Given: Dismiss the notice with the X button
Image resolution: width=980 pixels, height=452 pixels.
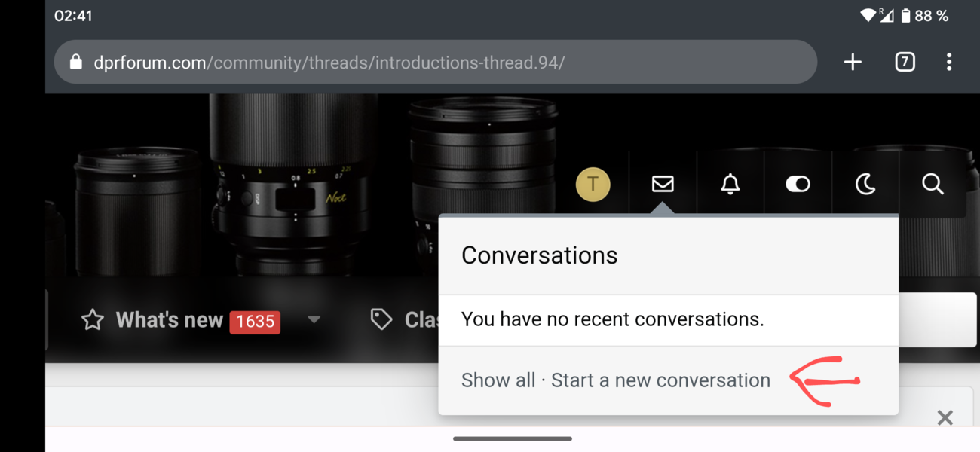Looking at the screenshot, I should coord(945,417).
